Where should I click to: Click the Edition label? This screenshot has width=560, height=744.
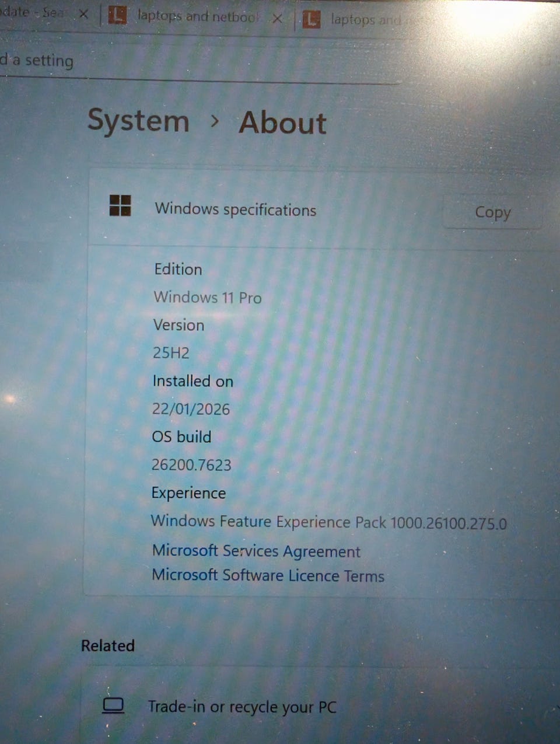(x=178, y=269)
